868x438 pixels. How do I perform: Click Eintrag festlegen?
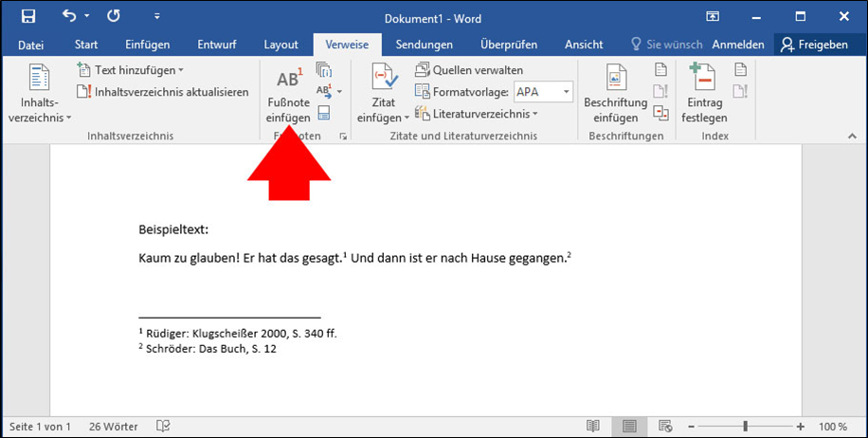[x=704, y=94]
